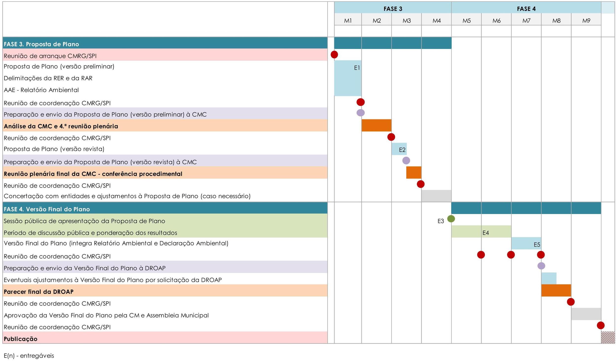Viewport: 616px width, 364px height.
Task: Click the orange Parecer final da DROAP bar
Action: [x=556, y=290]
